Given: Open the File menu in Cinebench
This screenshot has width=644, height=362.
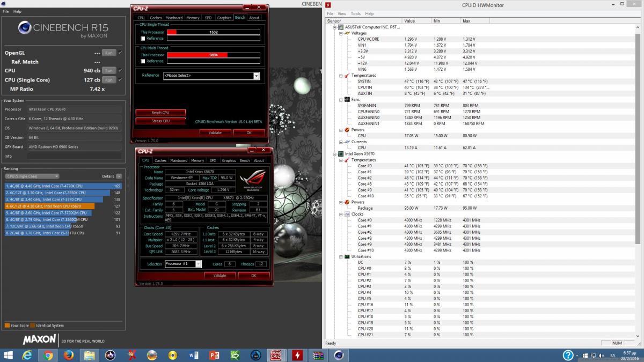Looking at the screenshot, I should point(6,11).
